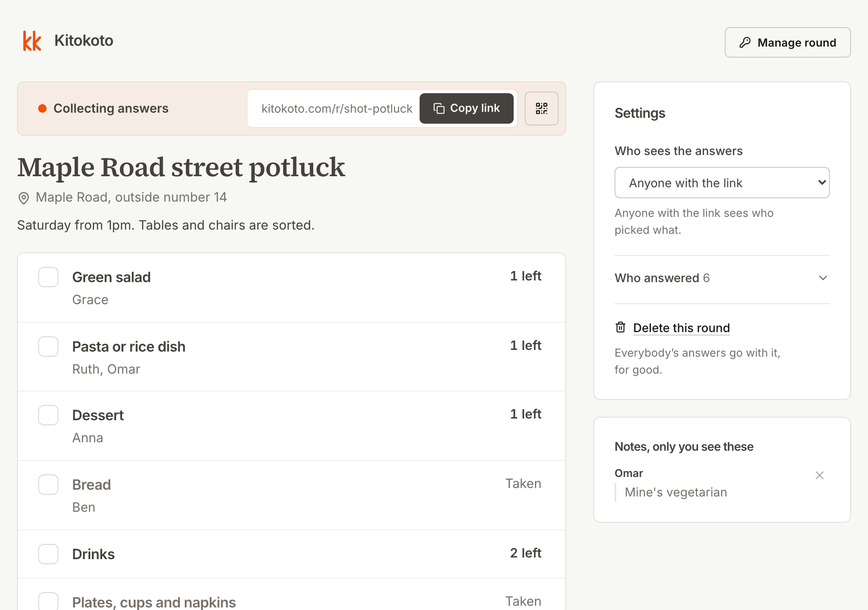The width and height of the screenshot is (868, 610).
Task: Click the 1 left count for Pasta dish
Action: [x=526, y=346]
